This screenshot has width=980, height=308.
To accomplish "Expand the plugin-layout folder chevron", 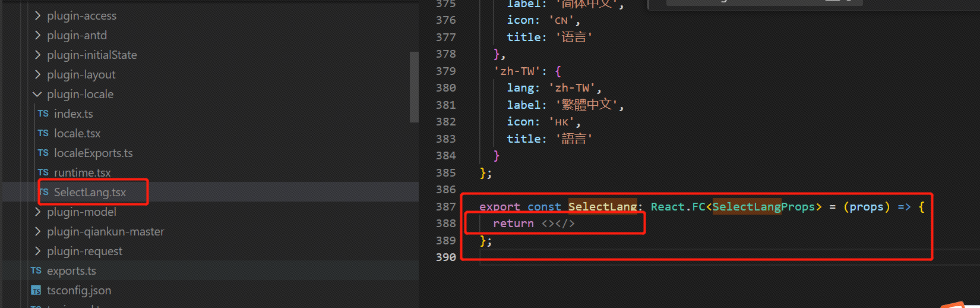I will point(37,74).
